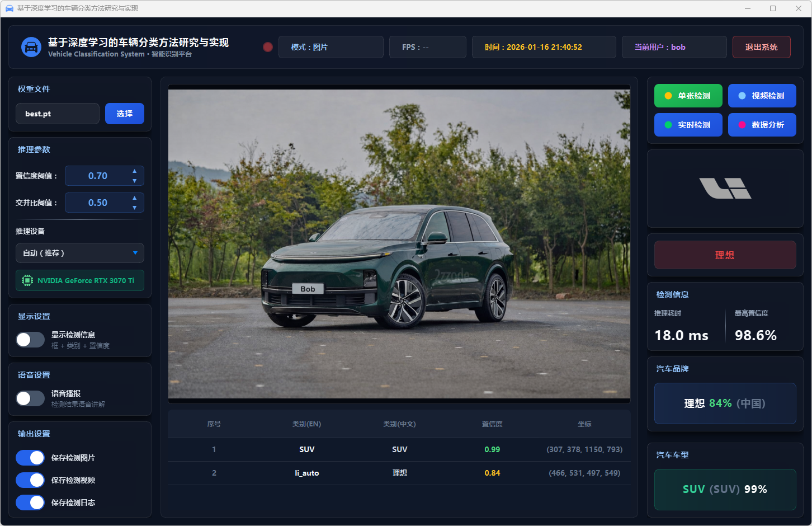Viewport: 812px width, 526px height.
Task: Open data analysis (数据分析) view
Action: tap(762, 125)
